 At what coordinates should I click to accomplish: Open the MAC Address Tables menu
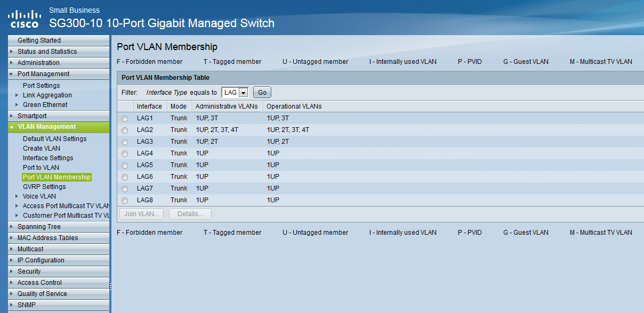point(59,238)
